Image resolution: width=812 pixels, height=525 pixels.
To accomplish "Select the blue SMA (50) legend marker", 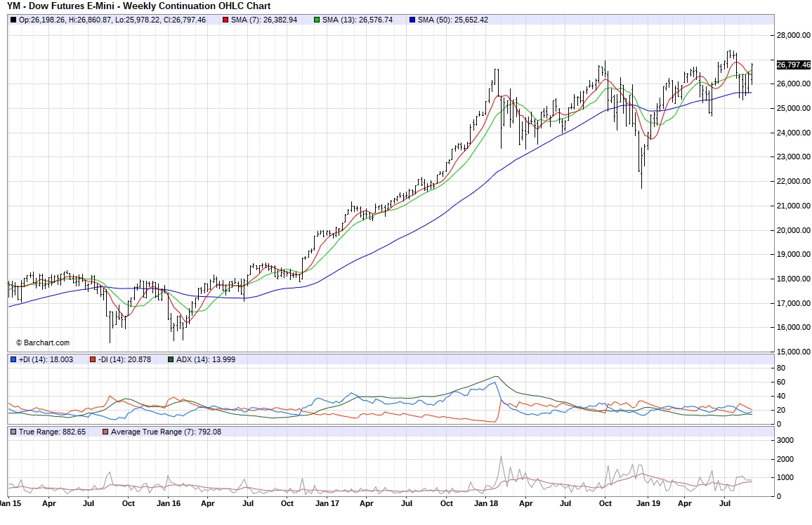I will coord(412,20).
